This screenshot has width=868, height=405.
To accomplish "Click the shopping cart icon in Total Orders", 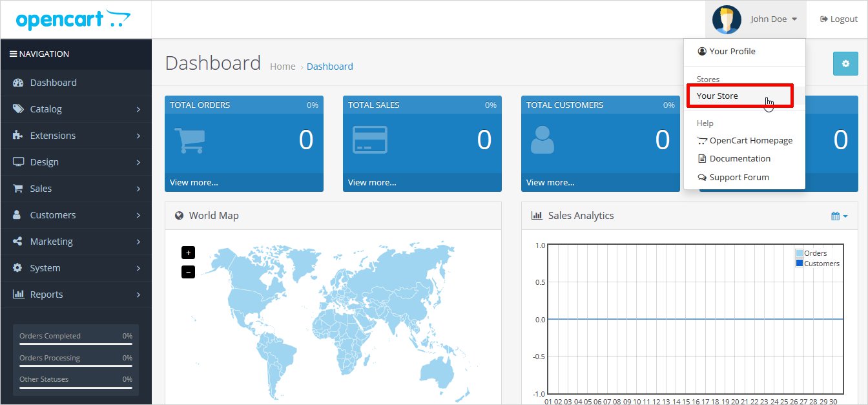I will click(189, 140).
